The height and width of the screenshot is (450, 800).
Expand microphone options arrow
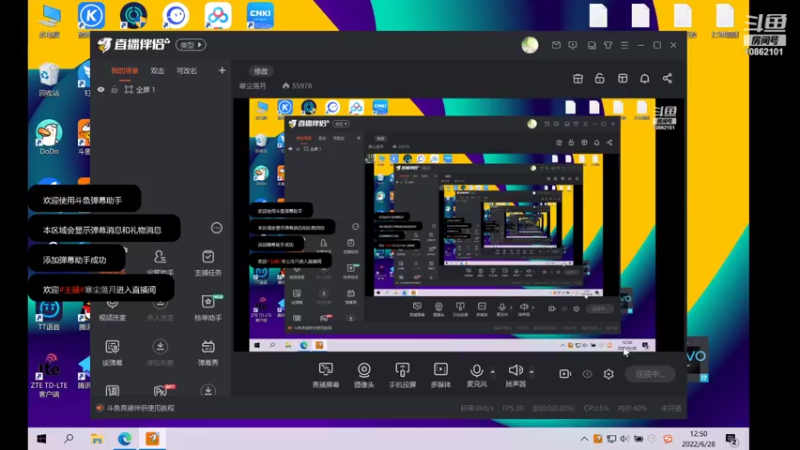[x=492, y=371]
